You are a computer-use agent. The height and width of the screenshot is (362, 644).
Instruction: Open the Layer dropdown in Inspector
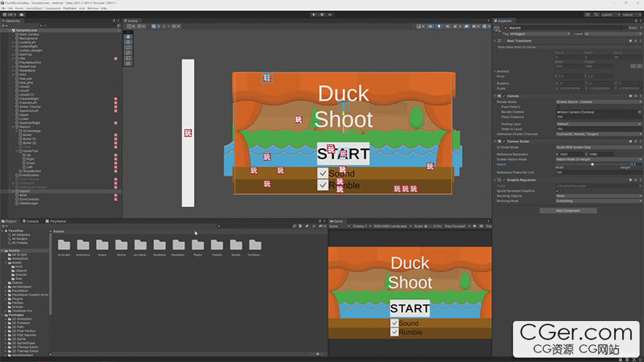613,34
